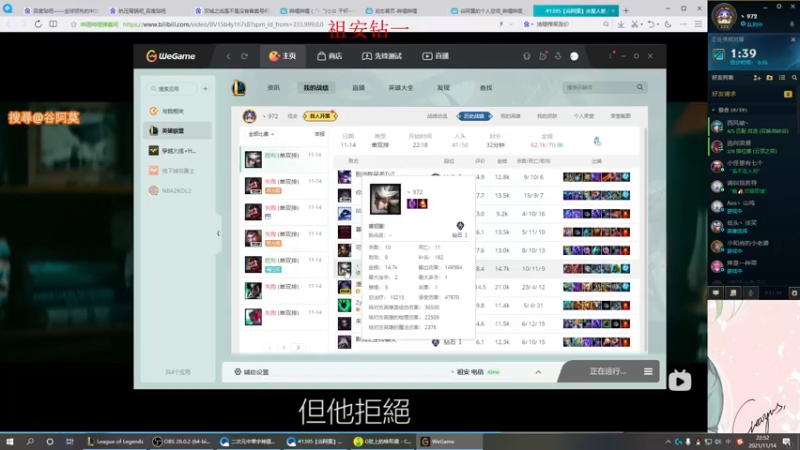Click the WeGame user avatar circle
The width and height of the screenshot is (800, 450).
click(574, 56)
